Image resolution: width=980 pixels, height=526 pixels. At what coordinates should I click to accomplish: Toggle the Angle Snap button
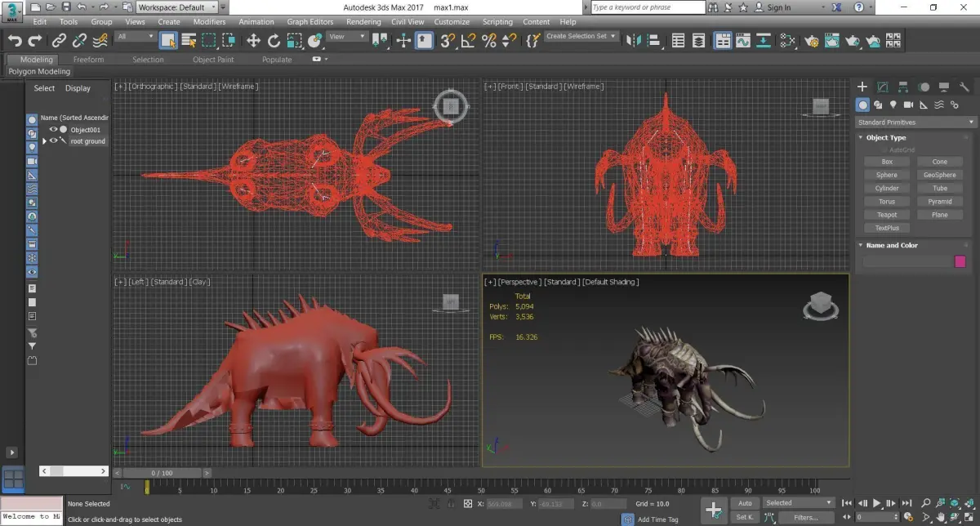[468, 40]
